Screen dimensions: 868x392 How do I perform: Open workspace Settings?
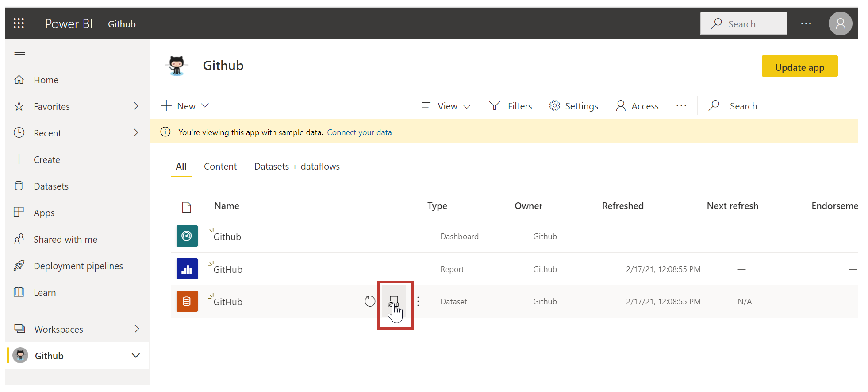click(x=573, y=106)
